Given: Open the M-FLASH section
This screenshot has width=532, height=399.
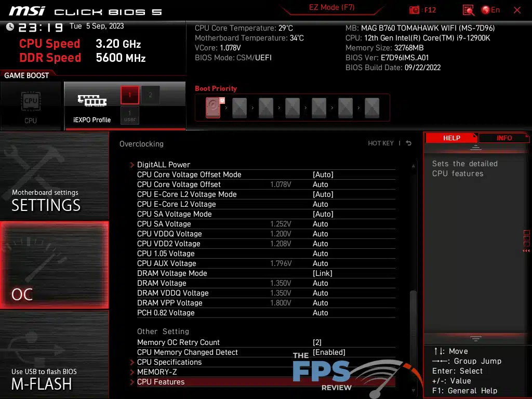Looking at the screenshot, I should 54,354.
